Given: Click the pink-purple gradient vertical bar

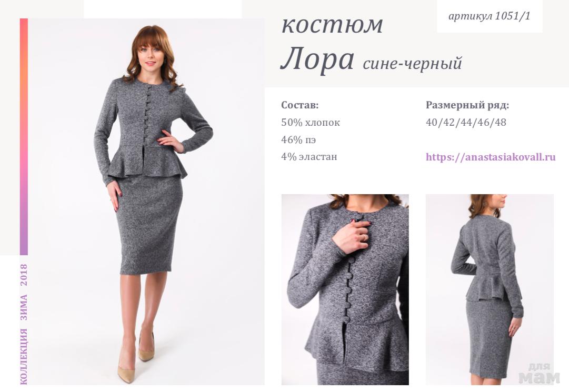Looking at the screenshot, I should click(x=24, y=137).
